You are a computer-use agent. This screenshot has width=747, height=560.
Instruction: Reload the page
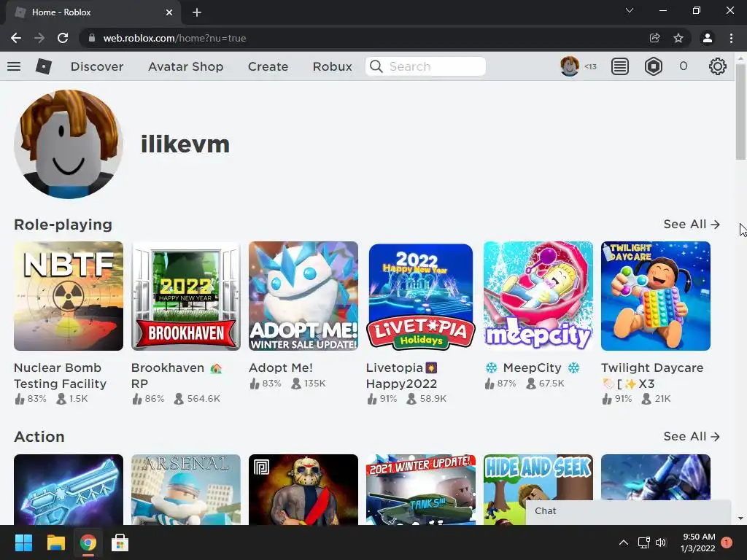coord(63,38)
